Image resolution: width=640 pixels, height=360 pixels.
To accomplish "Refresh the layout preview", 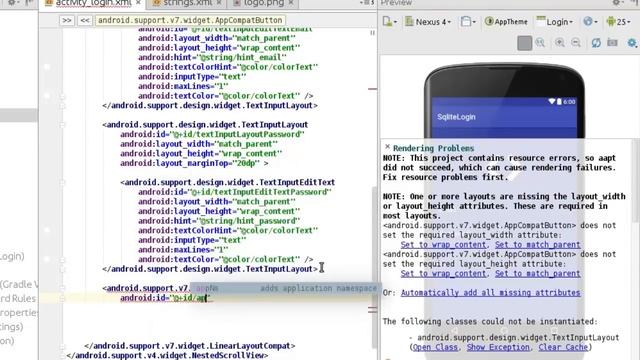I will (x=596, y=43).
